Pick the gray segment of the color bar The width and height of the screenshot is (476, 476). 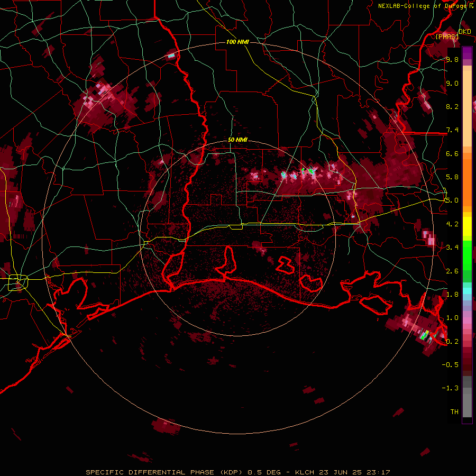[467, 397]
